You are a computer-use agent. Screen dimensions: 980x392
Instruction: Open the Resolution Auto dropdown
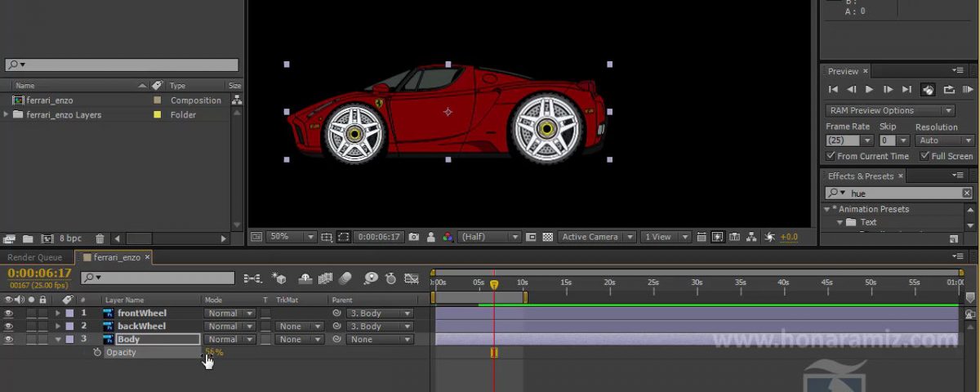pos(945,140)
